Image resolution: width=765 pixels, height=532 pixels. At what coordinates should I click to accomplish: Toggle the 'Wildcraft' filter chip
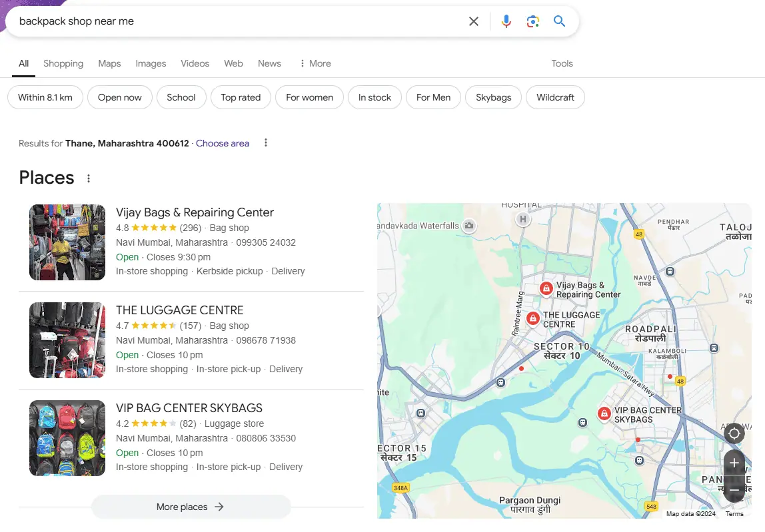pos(555,97)
